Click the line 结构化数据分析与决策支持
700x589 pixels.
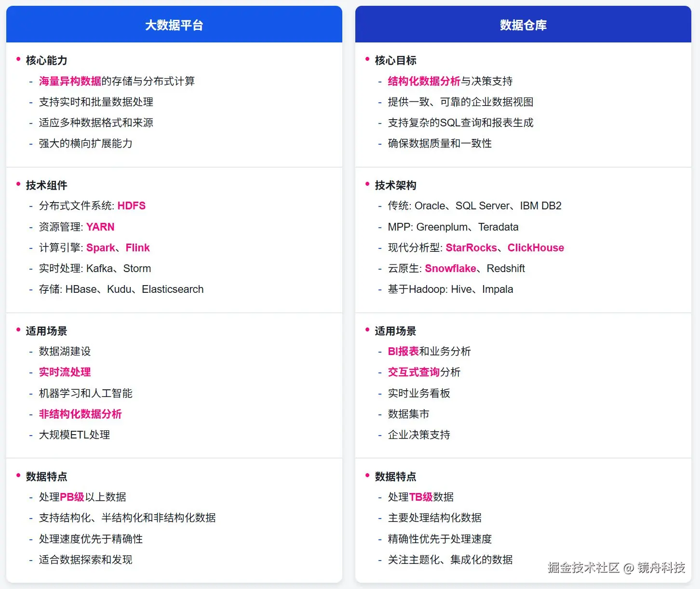450,81
